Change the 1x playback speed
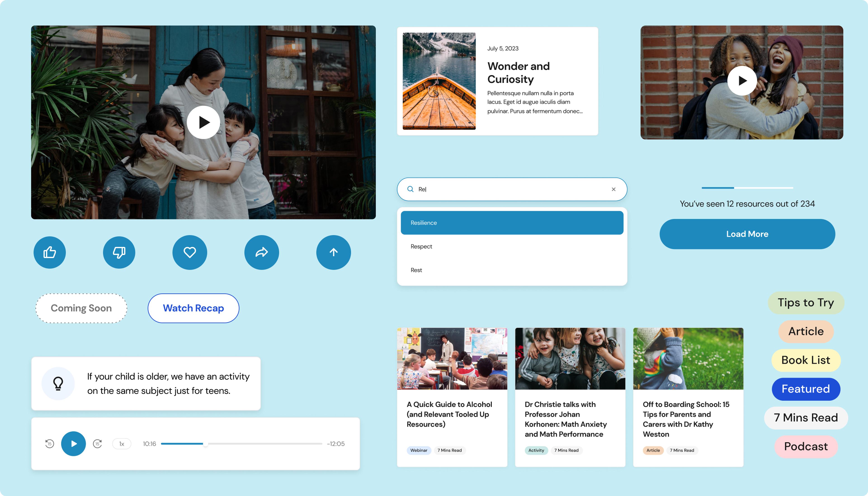The height and width of the screenshot is (496, 868). 122,444
